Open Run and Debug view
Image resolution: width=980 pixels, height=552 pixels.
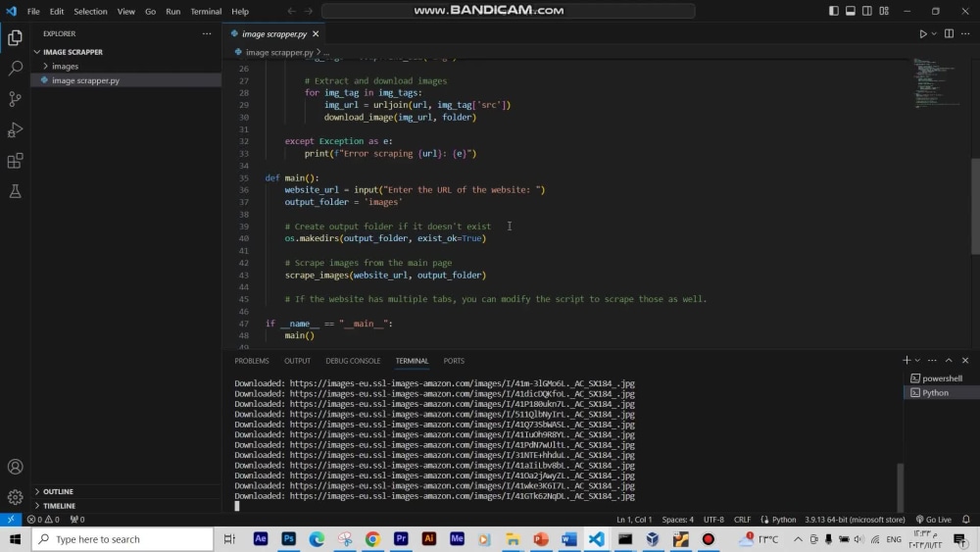click(15, 130)
